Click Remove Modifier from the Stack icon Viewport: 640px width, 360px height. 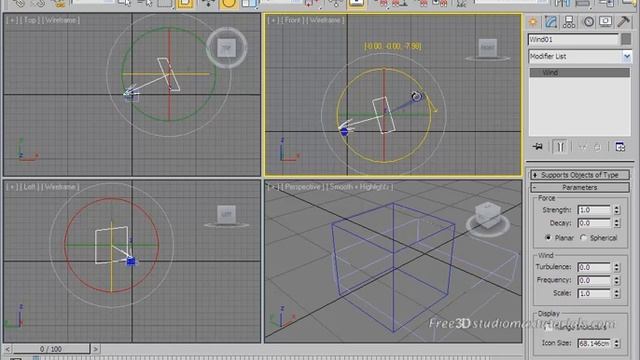point(597,147)
